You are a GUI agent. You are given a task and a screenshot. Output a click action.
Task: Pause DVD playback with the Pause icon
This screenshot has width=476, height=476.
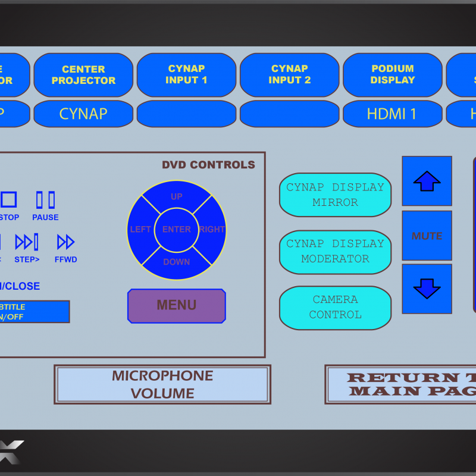pyautogui.click(x=45, y=200)
